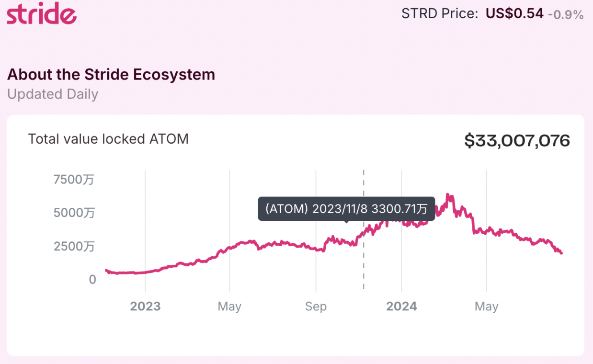This screenshot has width=593, height=364.
Task: Click the 7500万 y-axis label
Action: click(x=74, y=180)
